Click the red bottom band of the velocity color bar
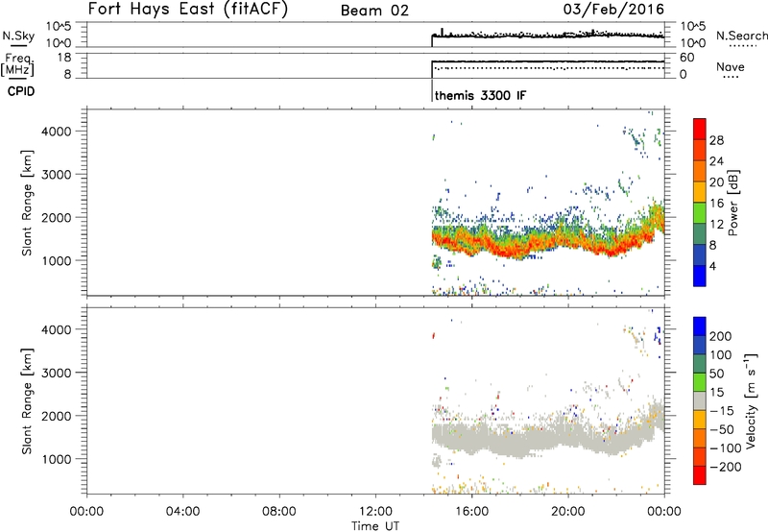Screen dimensions: 768x532 pos(700,475)
